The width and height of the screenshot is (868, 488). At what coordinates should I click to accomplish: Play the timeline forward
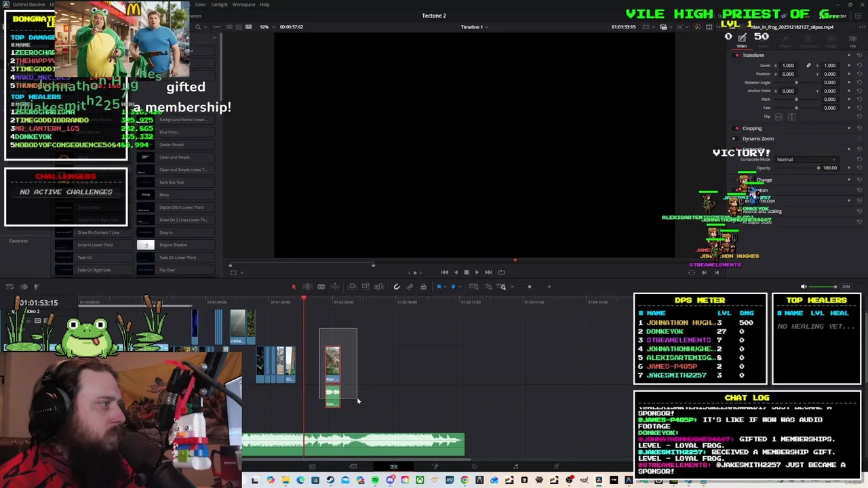[477, 272]
